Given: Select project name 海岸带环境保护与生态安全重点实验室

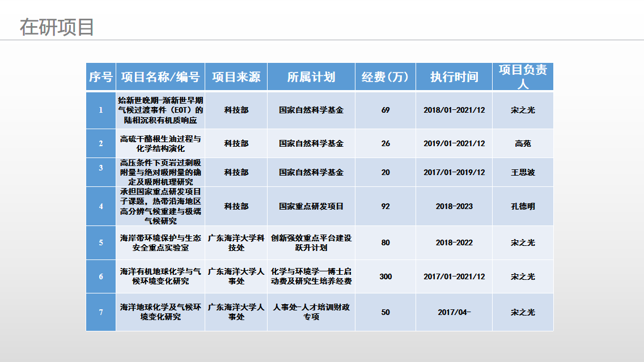Looking at the screenshot, I should 160,242.
